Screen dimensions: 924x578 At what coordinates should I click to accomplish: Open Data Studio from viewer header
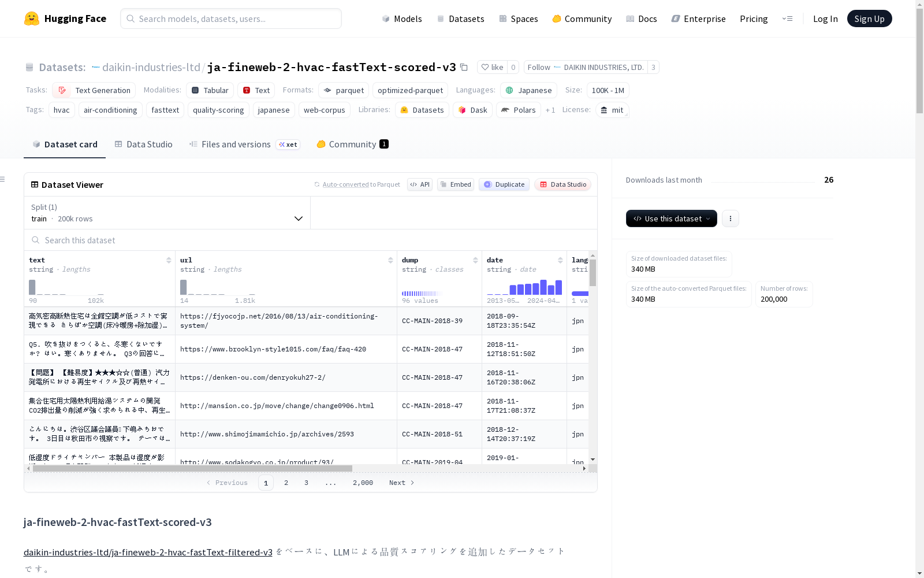562,184
